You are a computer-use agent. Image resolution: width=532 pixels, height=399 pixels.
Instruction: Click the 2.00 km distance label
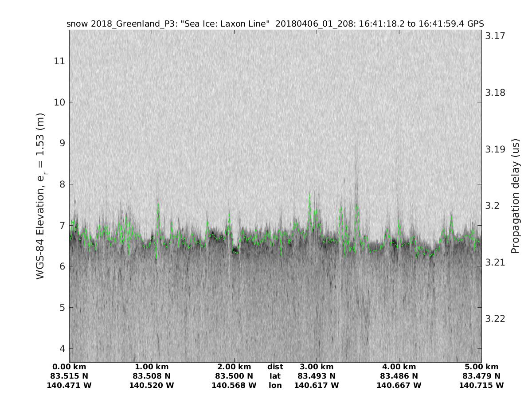[234, 367]
